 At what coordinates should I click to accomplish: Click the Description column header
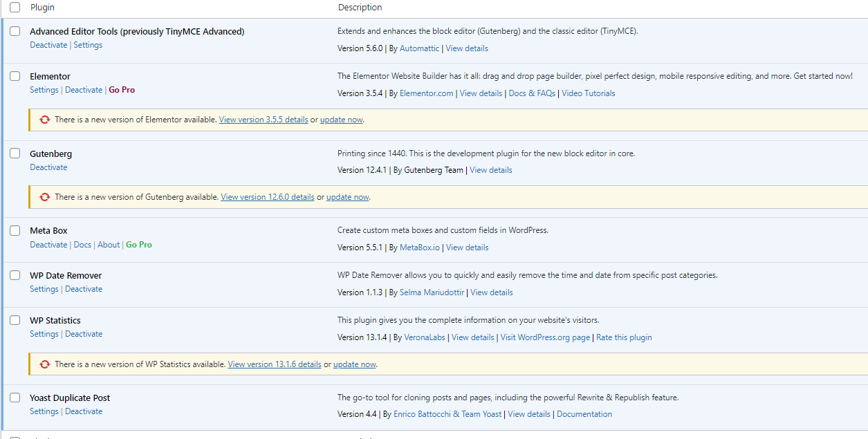coord(360,8)
